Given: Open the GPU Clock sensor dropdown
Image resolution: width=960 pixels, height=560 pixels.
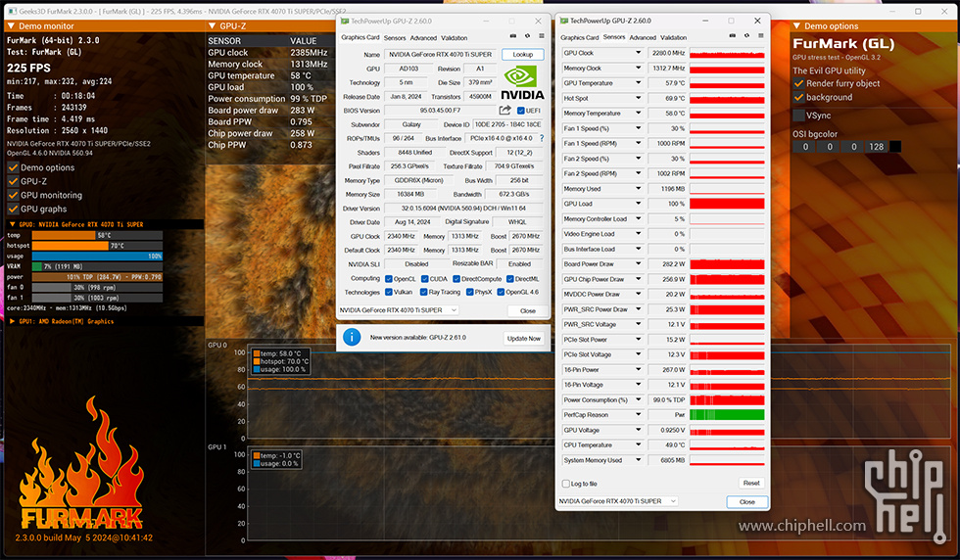Looking at the screenshot, I should (x=638, y=53).
